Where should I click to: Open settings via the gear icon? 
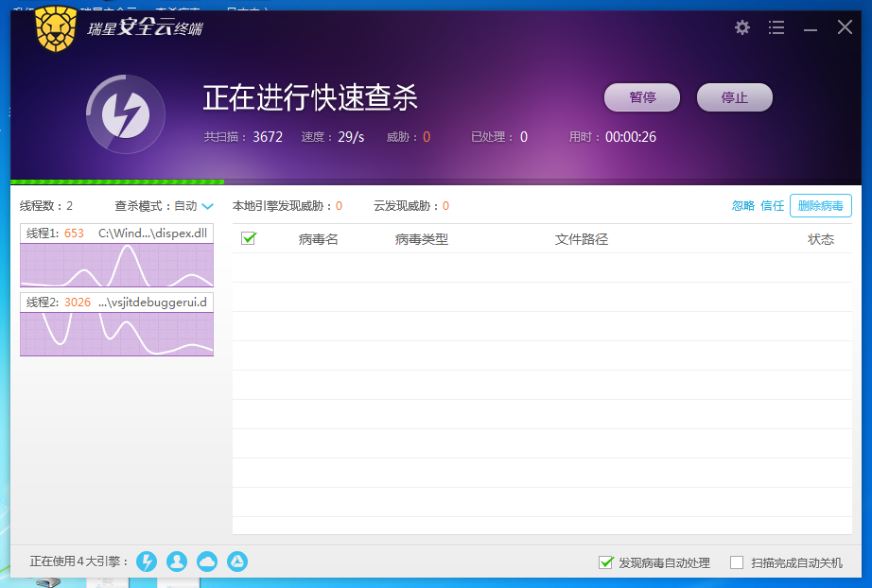tap(742, 27)
